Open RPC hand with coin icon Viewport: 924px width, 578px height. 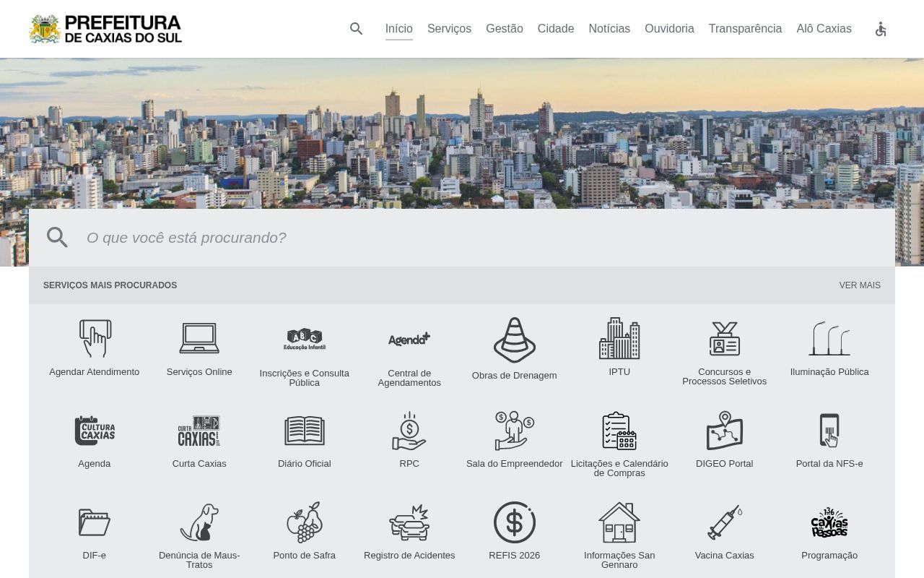tap(409, 431)
